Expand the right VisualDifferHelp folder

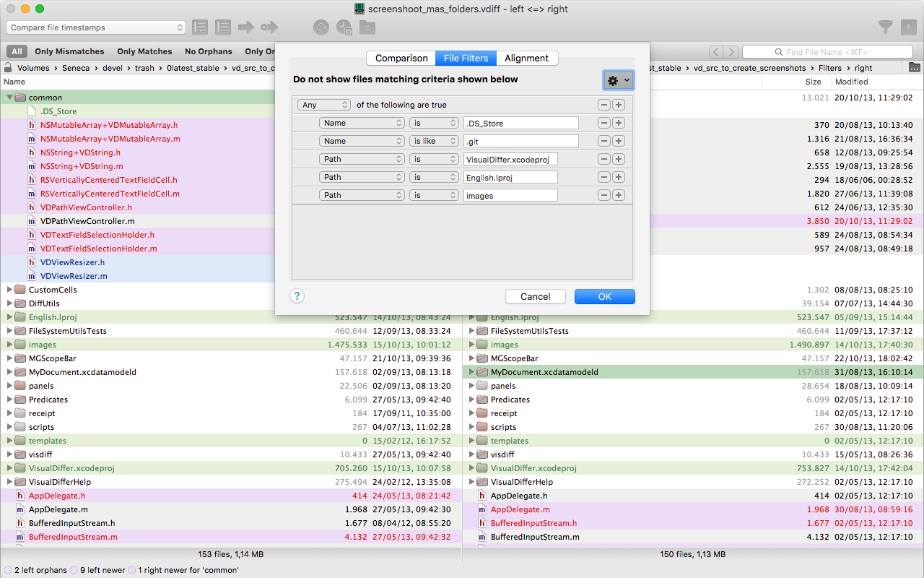click(x=471, y=482)
